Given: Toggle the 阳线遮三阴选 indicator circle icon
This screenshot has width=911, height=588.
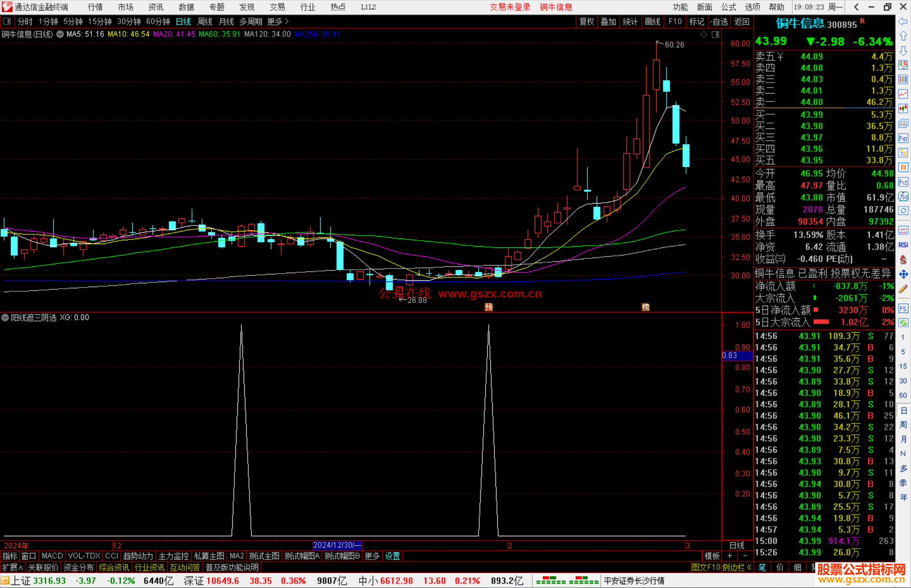Looking at the screenshot, I should (5, 317).
